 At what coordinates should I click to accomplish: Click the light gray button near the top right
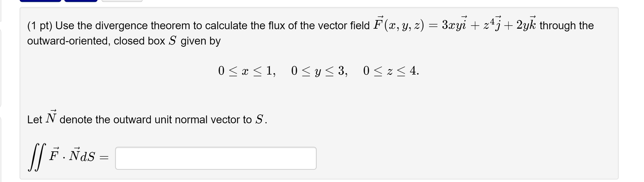click(x=121, y=1)
